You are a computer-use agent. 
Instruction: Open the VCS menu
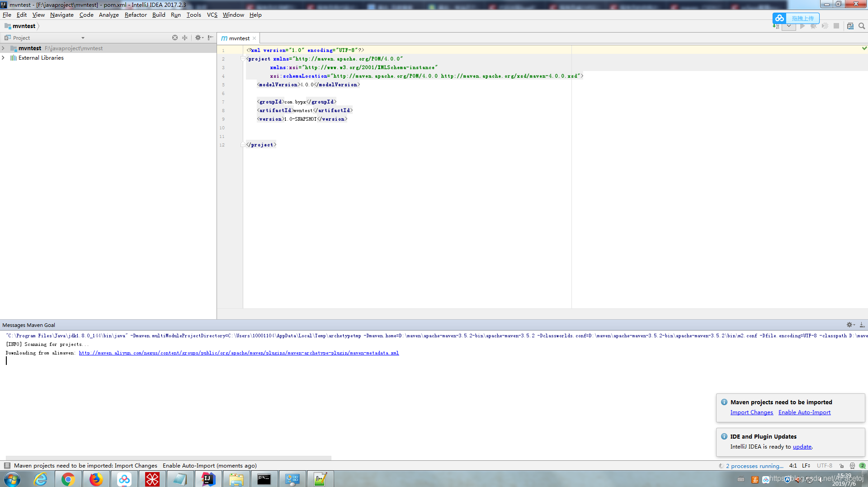tap(212, 14)
